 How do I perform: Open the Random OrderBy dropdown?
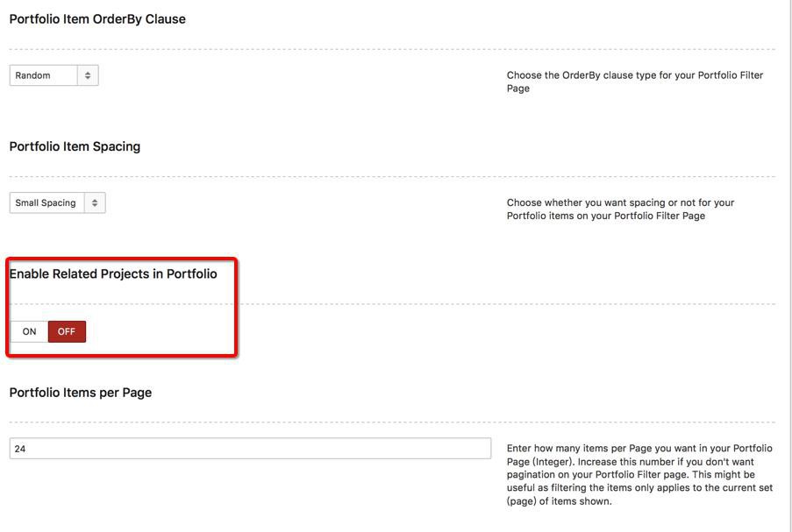point(54,75)
